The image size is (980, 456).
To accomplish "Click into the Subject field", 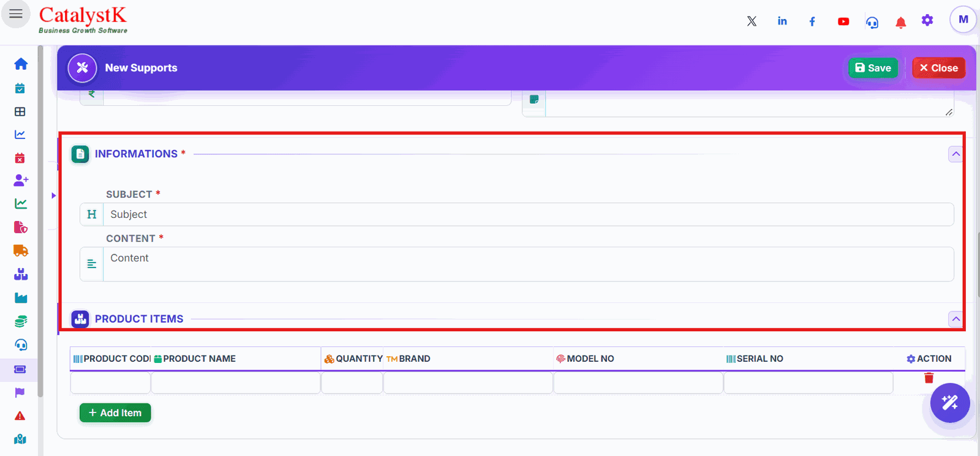I will click(x=528, y=214).
